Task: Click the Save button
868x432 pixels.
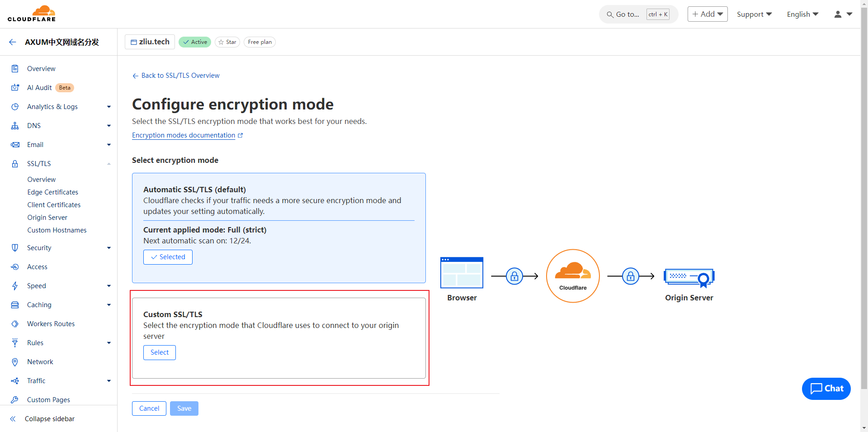Action: (184, 408)
